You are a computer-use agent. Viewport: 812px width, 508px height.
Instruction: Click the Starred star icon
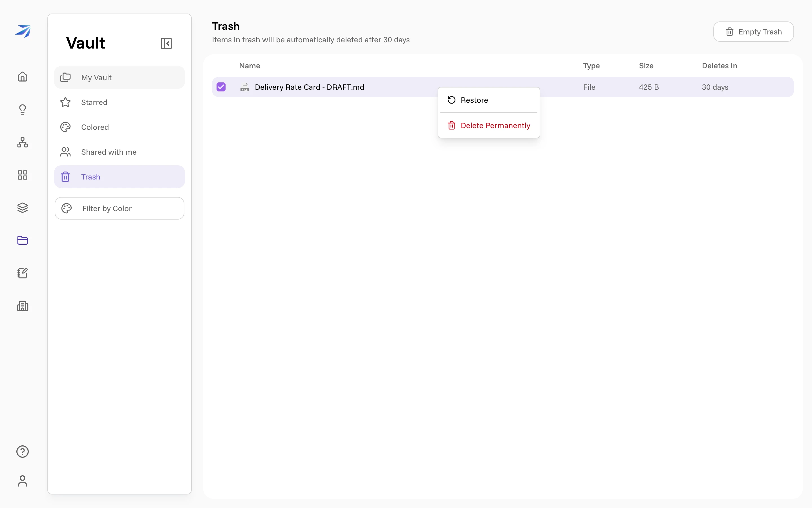[x=65, y=102]
